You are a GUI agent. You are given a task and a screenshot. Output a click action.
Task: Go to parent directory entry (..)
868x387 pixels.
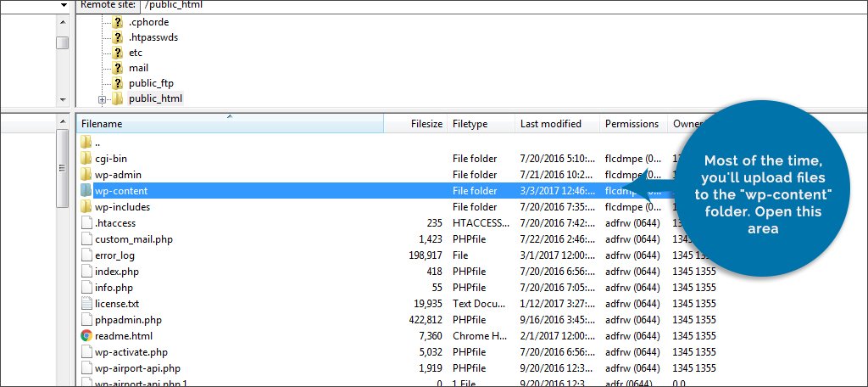(x=98, y=143)
